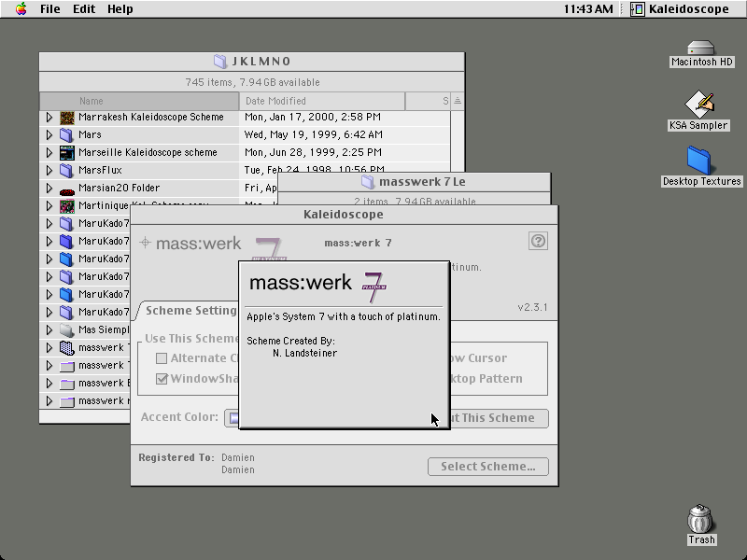Sort by the Date Modified column header
The height and width of the screenshot is (560, 747).
[322, 101]
